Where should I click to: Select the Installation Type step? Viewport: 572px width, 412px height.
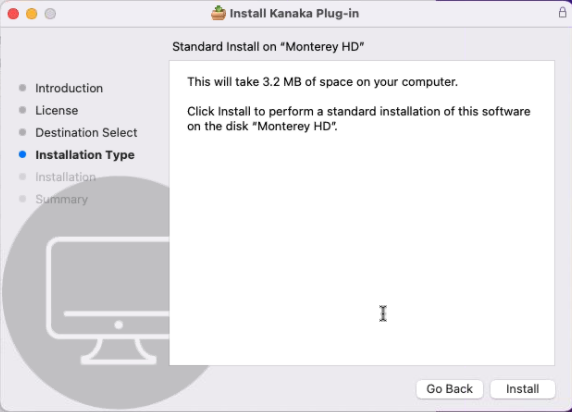click(85, 155)
